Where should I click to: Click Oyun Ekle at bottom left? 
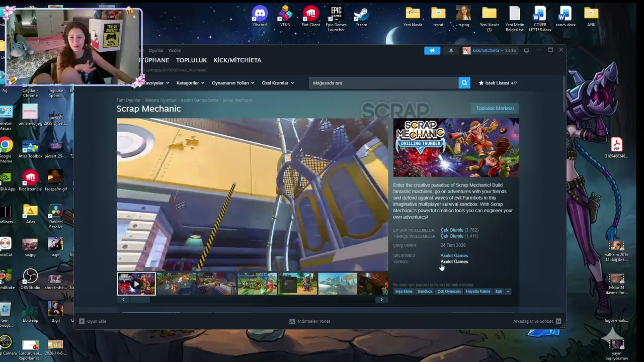coord(93,321)
